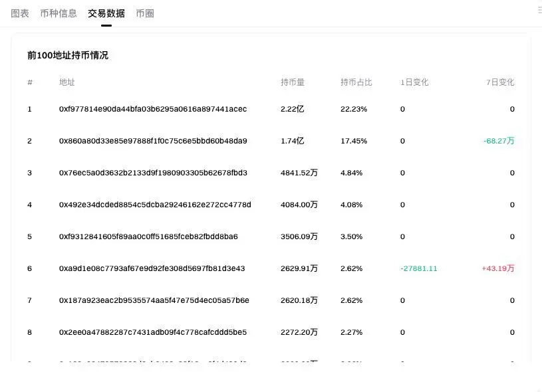Go to the 币圈 tab
Viewport: 542px width, 392px height.
click(x=145, y=13)
